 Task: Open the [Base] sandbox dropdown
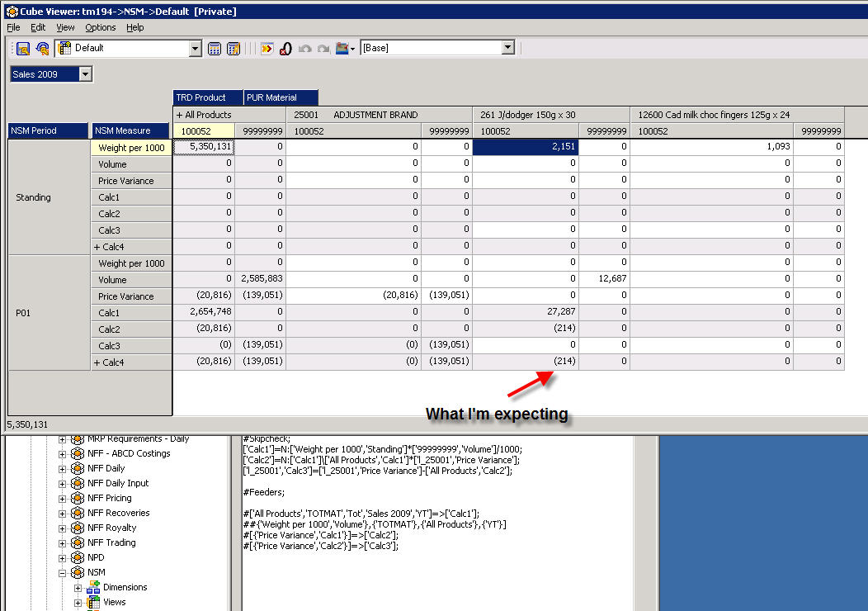point(508,48)
